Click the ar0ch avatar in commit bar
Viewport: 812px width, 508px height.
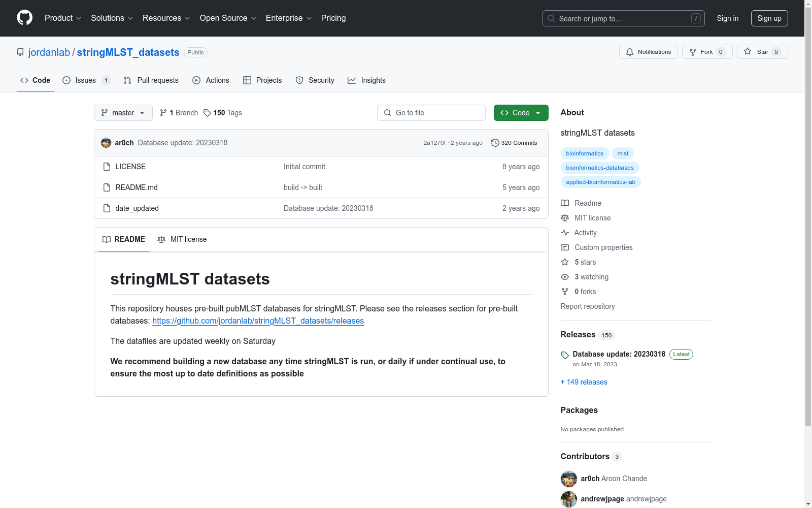point(106,143)
